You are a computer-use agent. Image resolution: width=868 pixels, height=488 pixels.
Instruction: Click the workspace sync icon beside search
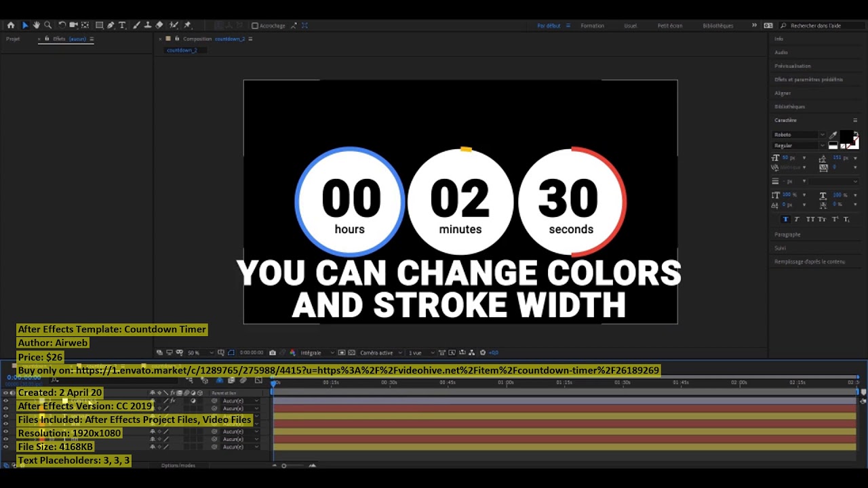click(x=768, y=25)
